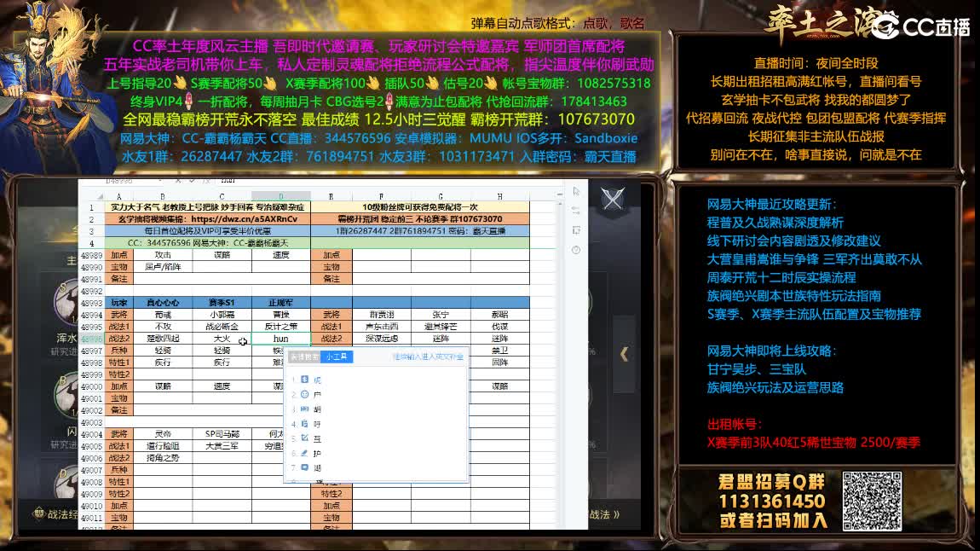This screenshot has width=980, height=551.
Task: Click the cell '掎角之势'
Action: [x=163, y=458]
